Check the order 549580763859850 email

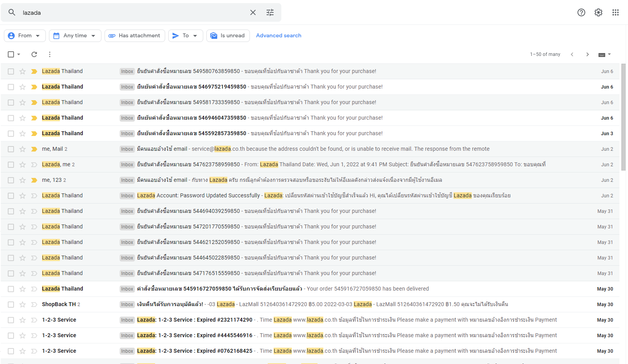tap(11, 71)
